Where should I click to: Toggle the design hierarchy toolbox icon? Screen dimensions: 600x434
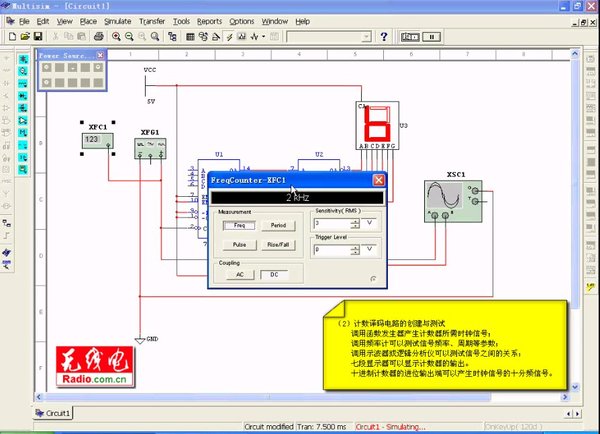pyautogui.click(x=172, y=36)
